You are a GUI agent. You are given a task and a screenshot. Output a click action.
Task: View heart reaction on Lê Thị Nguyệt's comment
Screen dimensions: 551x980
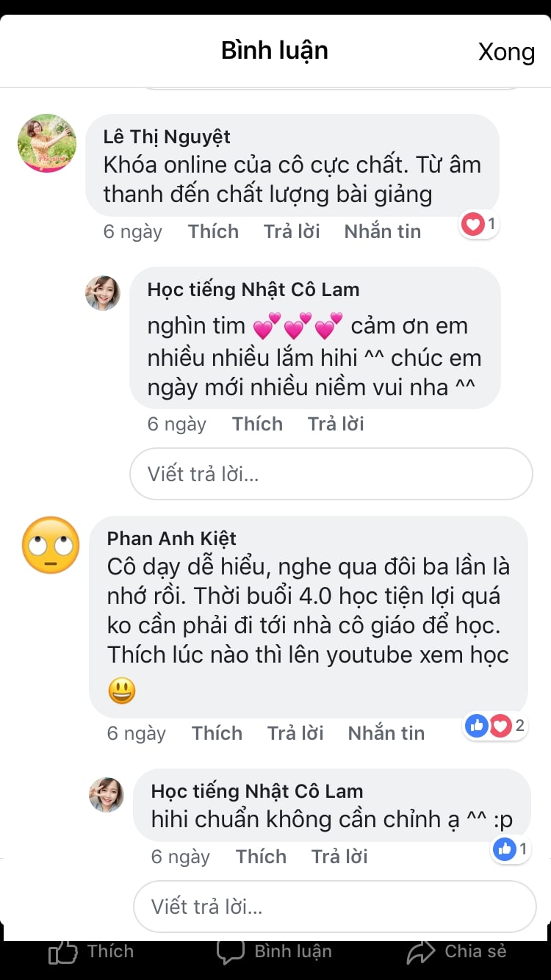[479, 224]
